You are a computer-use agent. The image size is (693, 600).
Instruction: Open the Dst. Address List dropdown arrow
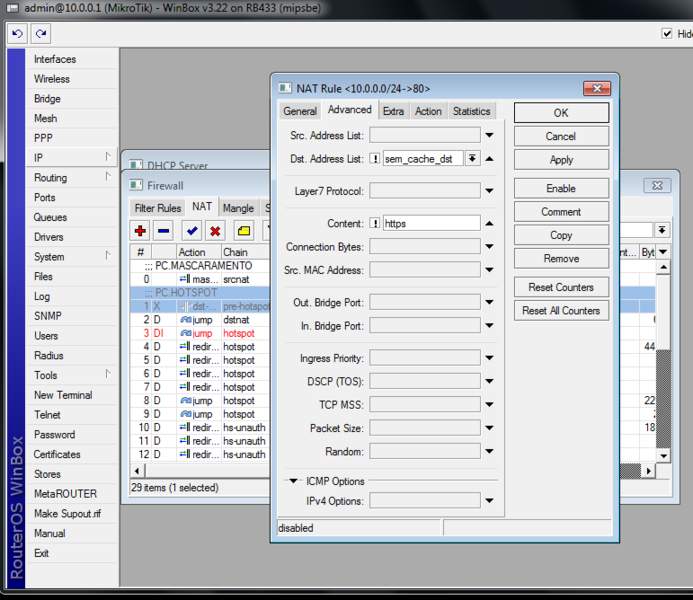pyautogui.click(x=472, y=159)
